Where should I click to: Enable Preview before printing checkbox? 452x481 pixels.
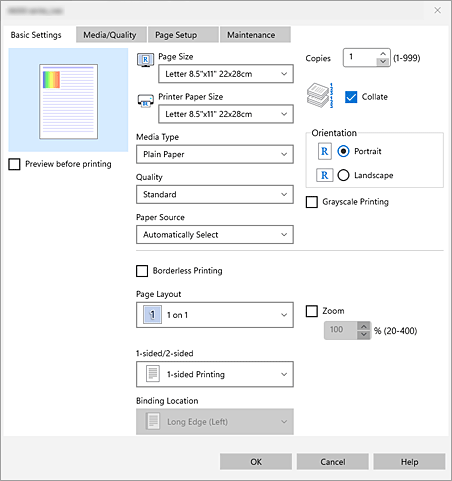(14, 164)
